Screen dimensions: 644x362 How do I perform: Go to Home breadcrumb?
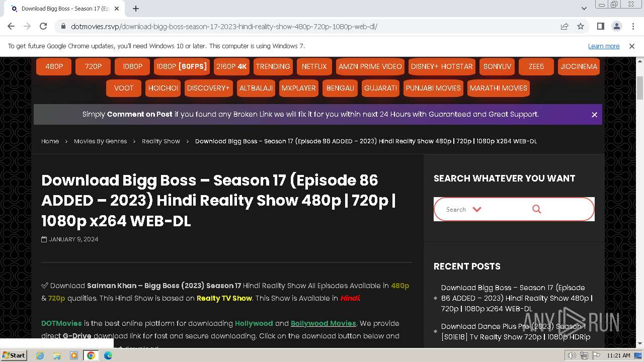click(50, 141)
